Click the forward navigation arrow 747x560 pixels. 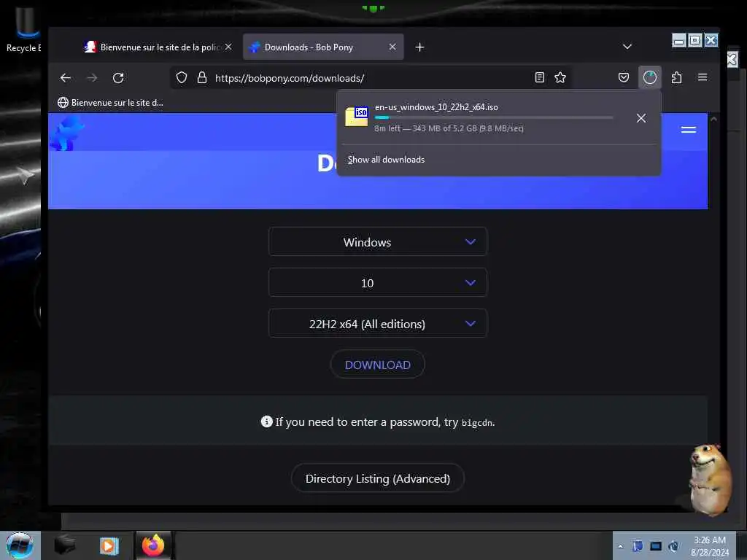[92, 77]
